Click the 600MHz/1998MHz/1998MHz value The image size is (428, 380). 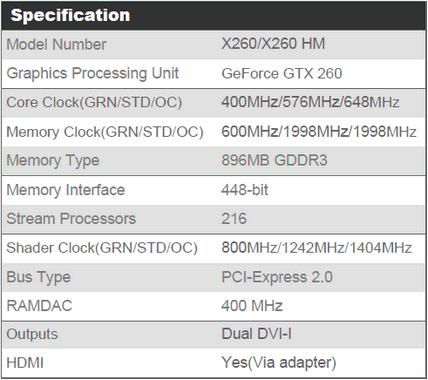(x=319, y=132)
